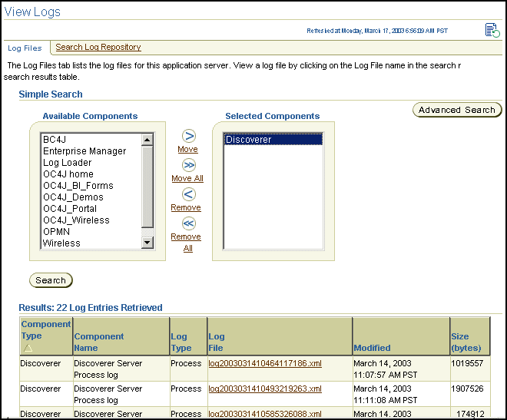Open log2003031410493219263.xml log file

tap(265, 389)
